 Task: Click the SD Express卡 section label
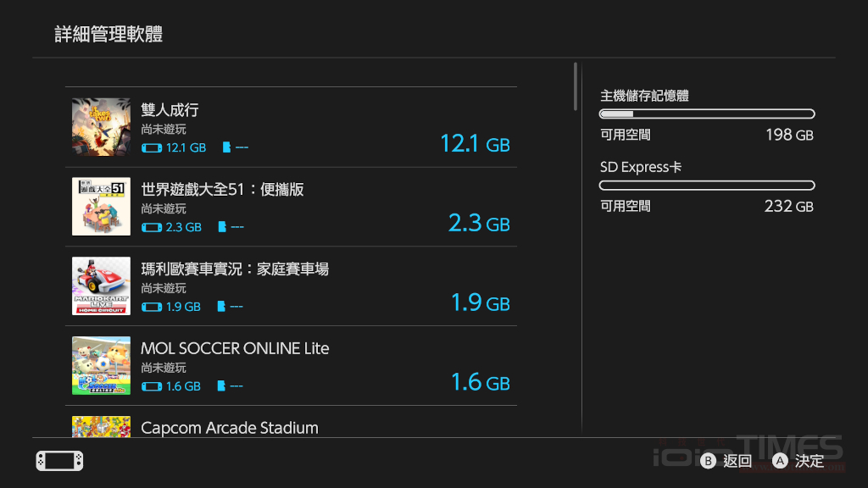point(640,167)
